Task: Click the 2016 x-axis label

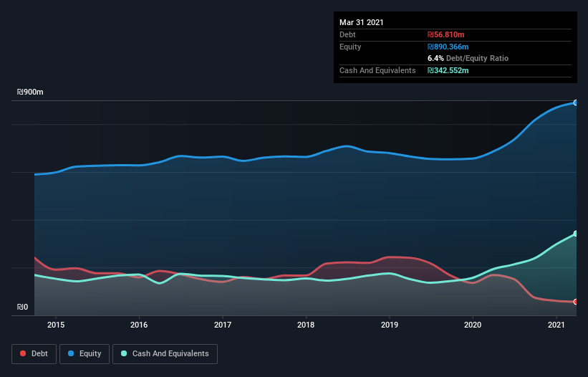Action: click(x=139, y=325)
